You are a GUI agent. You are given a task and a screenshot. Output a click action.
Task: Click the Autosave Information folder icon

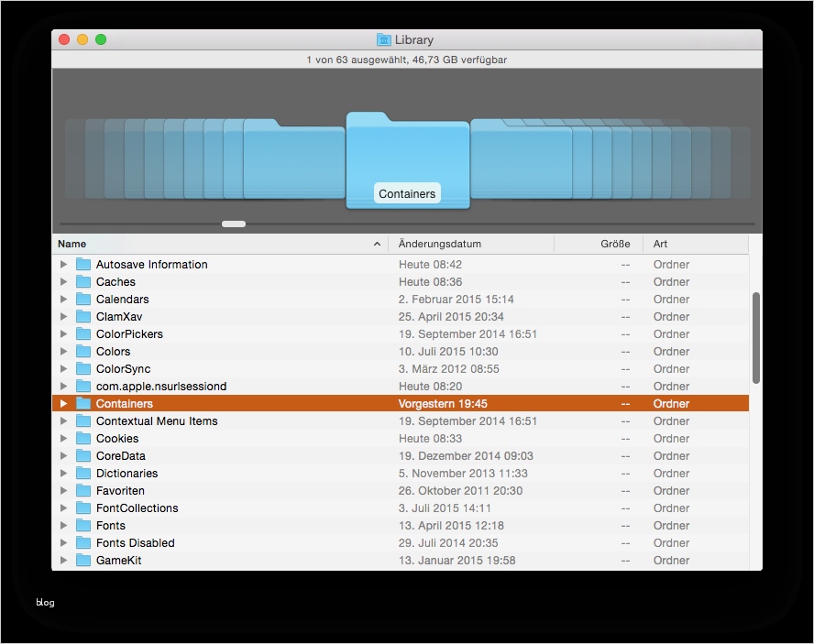(x=83, y=264)
